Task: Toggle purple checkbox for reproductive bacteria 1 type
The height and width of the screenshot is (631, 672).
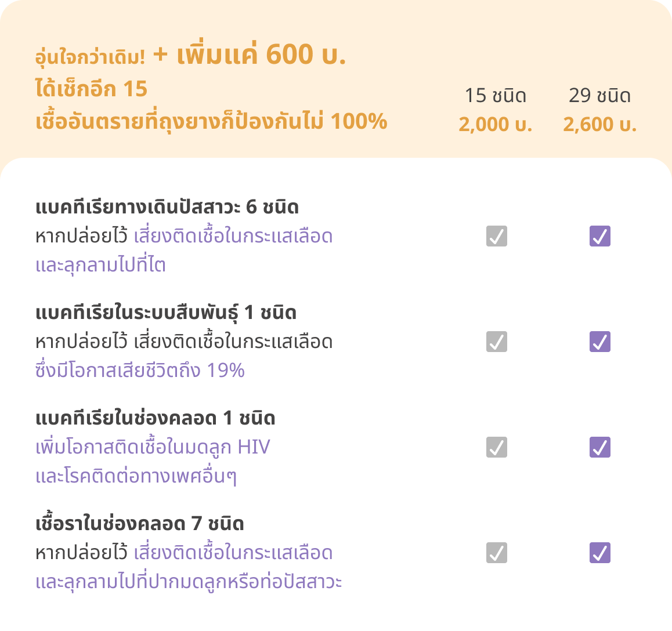Action: (599, 342)
